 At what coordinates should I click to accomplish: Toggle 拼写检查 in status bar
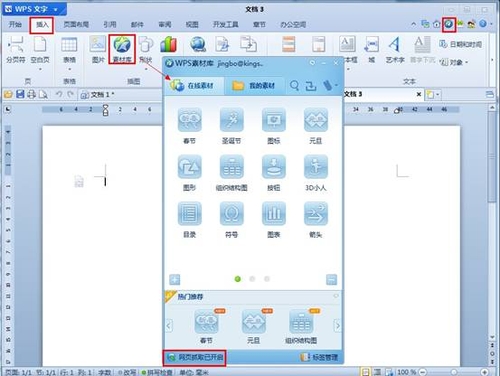tap(157, 372)
